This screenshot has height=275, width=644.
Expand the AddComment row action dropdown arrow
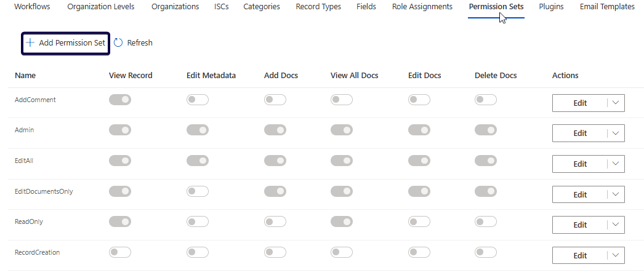click(616, 103)
